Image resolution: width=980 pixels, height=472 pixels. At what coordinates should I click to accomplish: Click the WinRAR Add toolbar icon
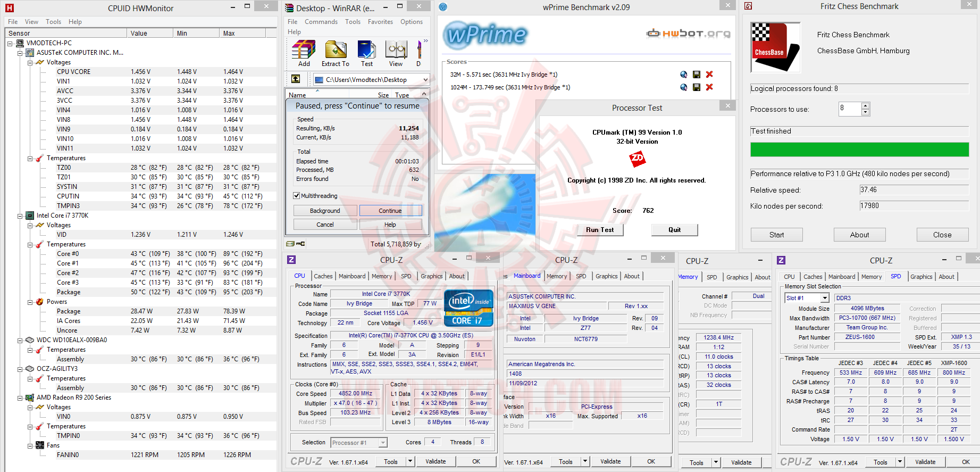coord(304,54)
